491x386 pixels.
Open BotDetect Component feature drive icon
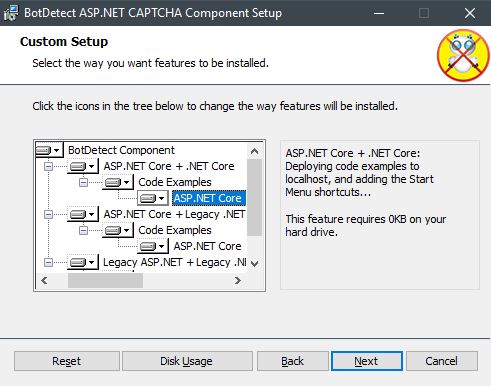pos(49,150)
